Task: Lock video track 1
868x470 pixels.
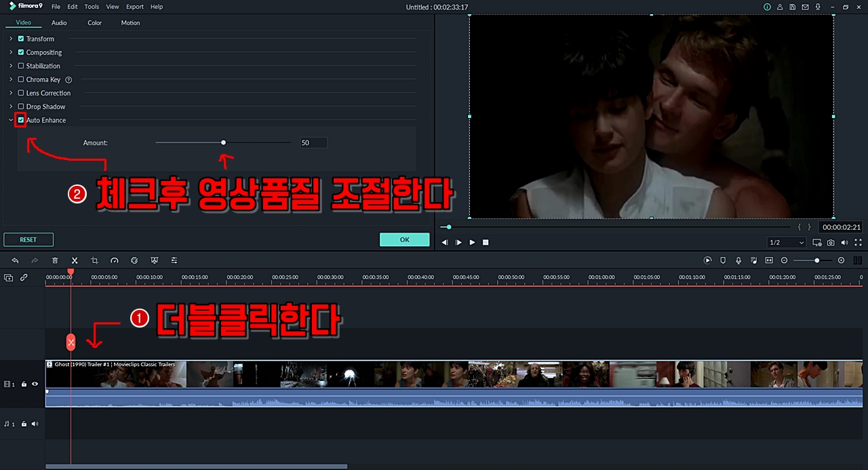Action: click(24, 384)
